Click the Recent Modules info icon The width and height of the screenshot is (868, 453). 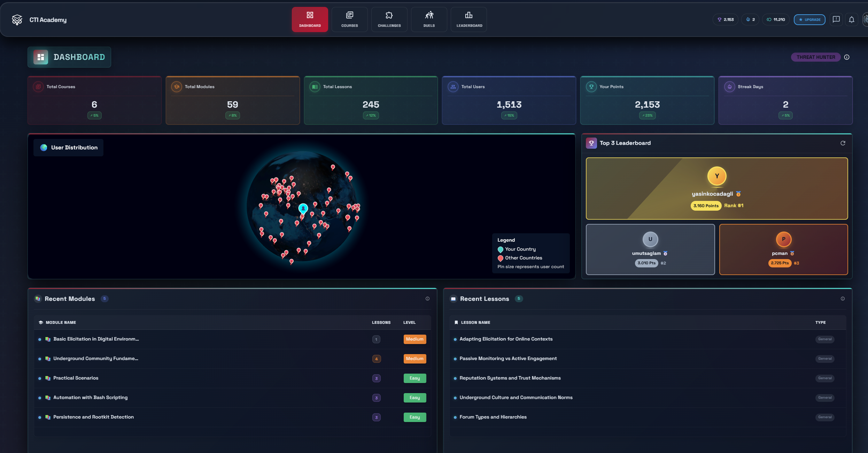(x=428, y=299)
